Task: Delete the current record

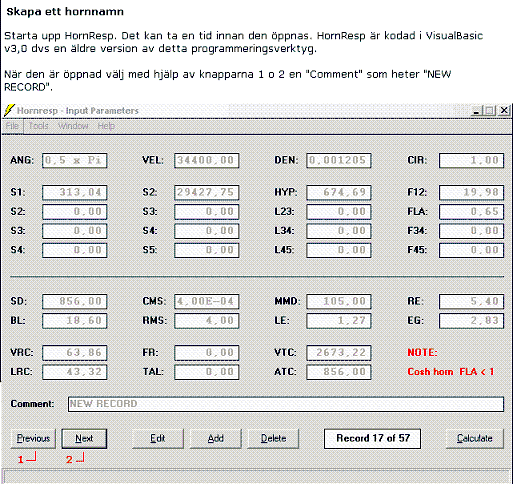Action: click(x=273, y=438)
